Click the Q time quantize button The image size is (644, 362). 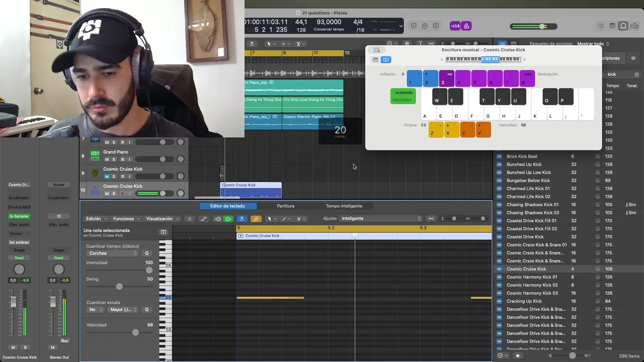click(147, 253)
